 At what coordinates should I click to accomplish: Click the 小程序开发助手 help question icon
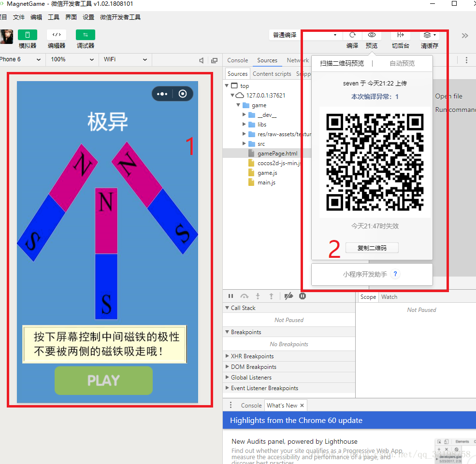tap(395, 274)
